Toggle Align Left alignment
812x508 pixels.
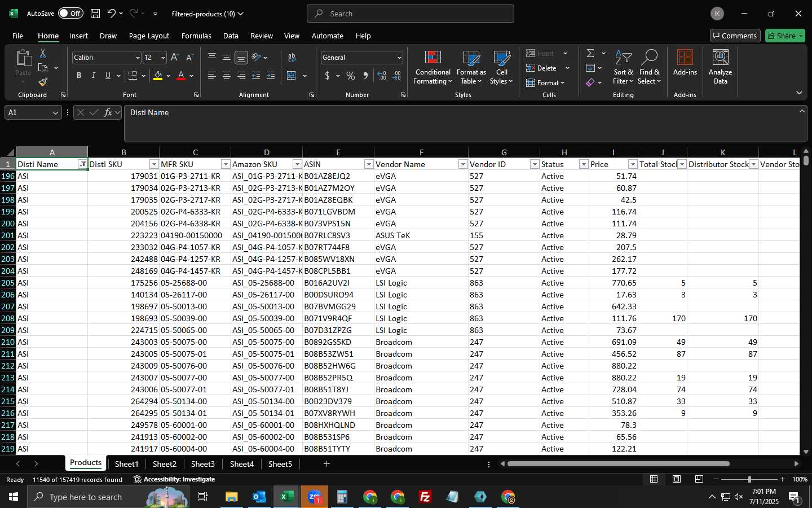212,76
